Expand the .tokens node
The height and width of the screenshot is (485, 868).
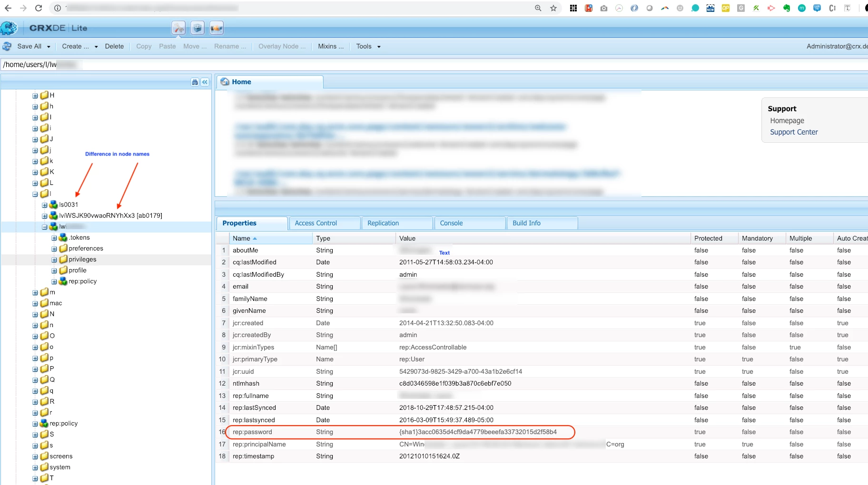coord(54,238)
